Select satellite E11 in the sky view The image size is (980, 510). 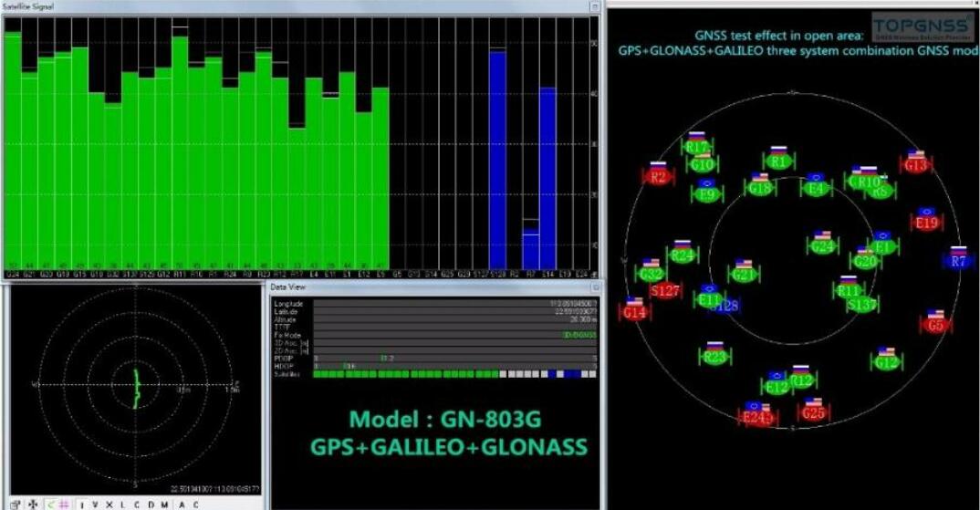click(709, 299)
